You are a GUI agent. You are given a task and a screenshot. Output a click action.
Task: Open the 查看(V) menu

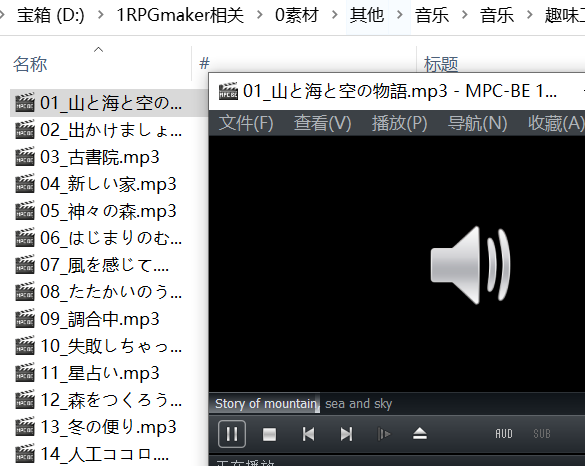point(322,123)
